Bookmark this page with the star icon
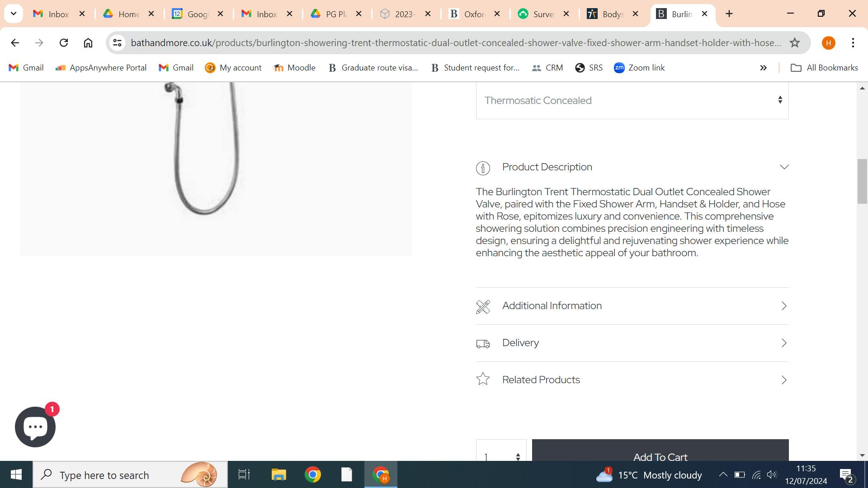Image resolution: width=868 pixels, height=488 pixels. (x=794, y=43)
